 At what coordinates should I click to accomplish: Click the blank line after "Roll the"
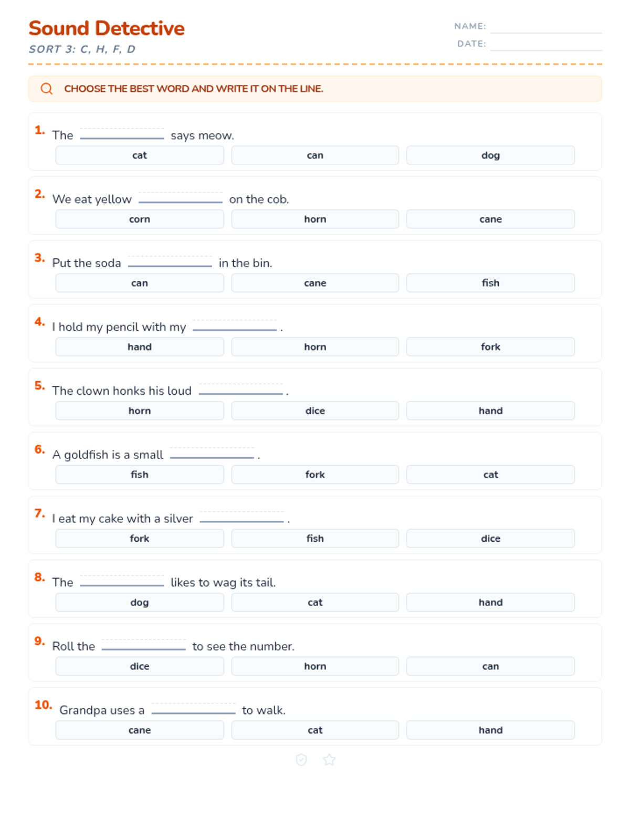pyautogui.click(x=143, y=645)
